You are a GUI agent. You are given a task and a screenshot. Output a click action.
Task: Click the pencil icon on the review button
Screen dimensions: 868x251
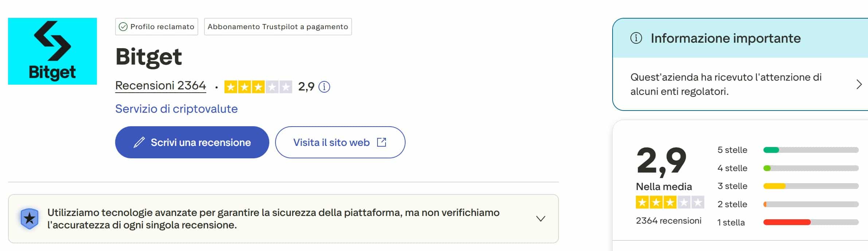click(139, 142)
